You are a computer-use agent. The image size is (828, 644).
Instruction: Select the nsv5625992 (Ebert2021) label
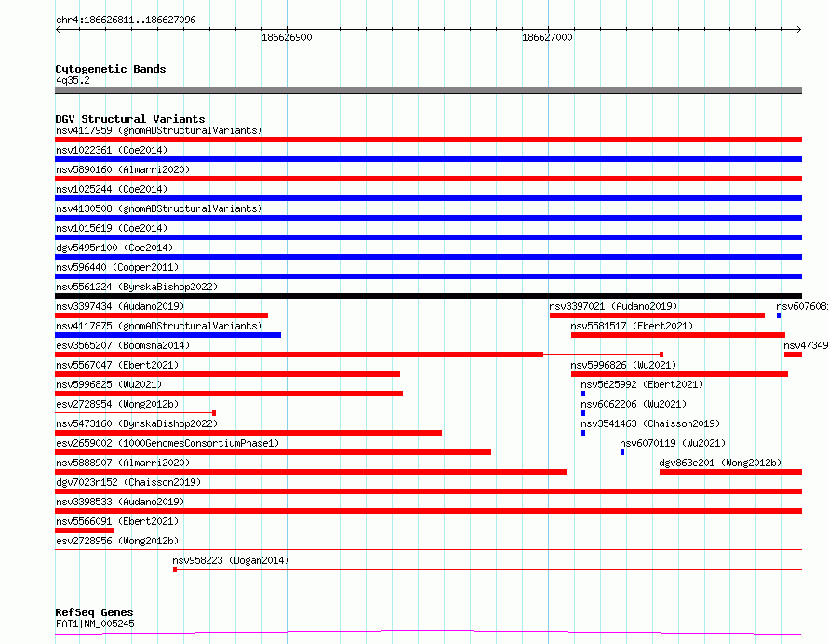(x=642, y=384)
